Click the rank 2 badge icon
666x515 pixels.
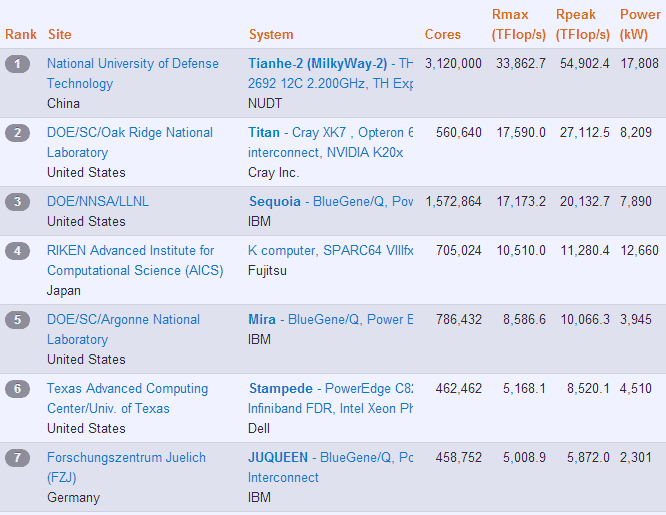[18, 133]
